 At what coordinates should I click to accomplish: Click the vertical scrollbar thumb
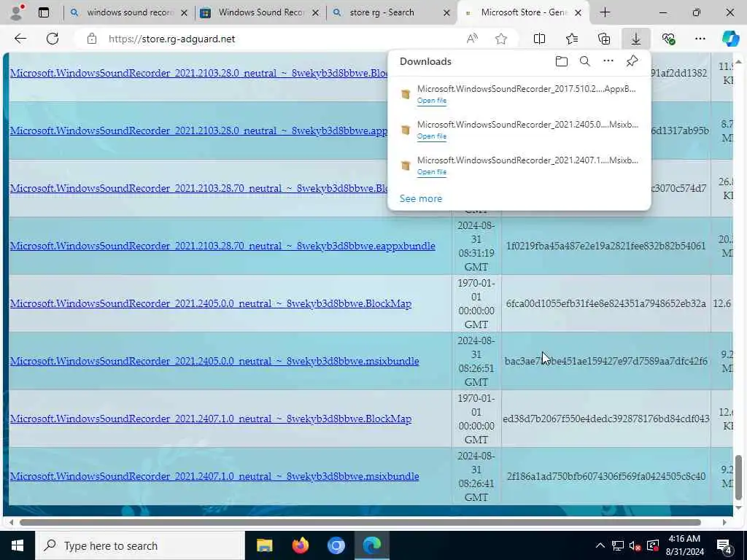[x=738, y=477]
